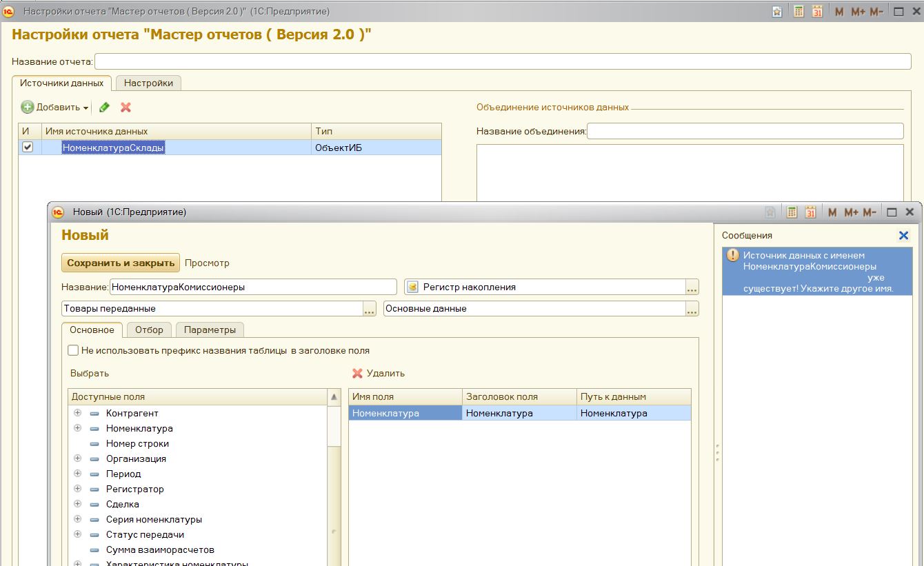This screenshot has width=924, height=566.
Task: Click the Название field with НоменклатураКомиссионеры
Action: (x=253, y=287)
